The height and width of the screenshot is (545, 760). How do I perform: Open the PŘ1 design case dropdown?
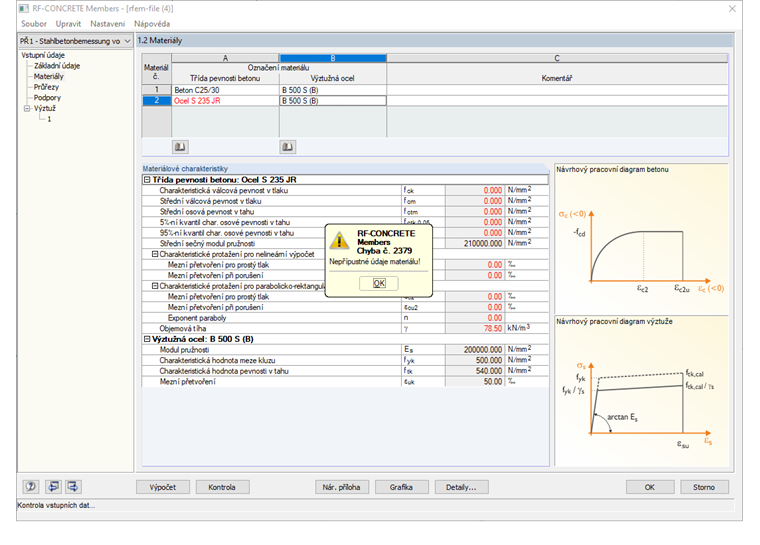[x=75, y=41]
